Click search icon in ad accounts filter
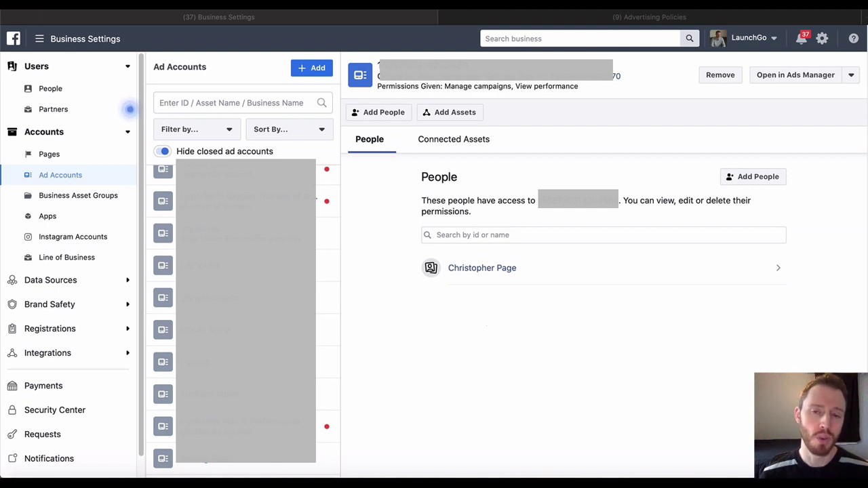The image size is (868, 488). [321, 103]
